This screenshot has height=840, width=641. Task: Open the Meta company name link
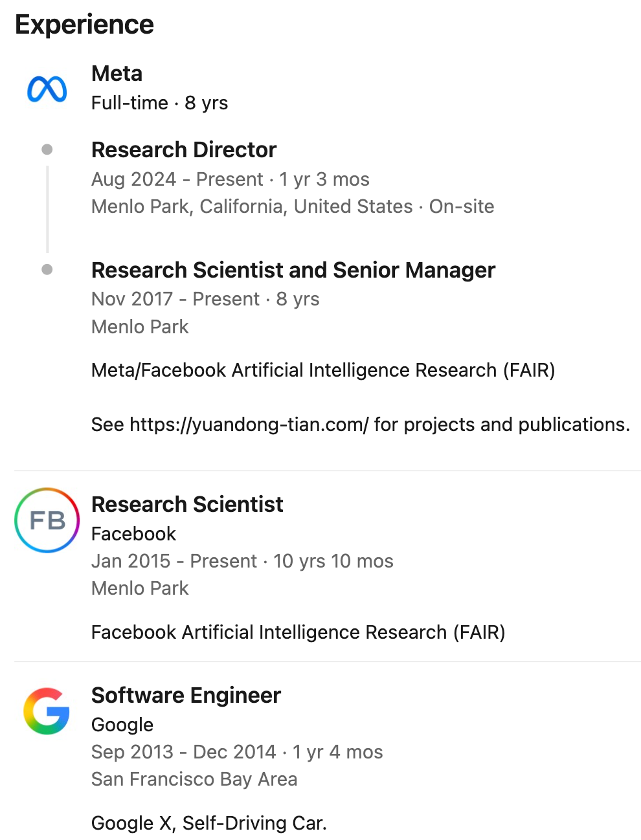coord(117,74)
